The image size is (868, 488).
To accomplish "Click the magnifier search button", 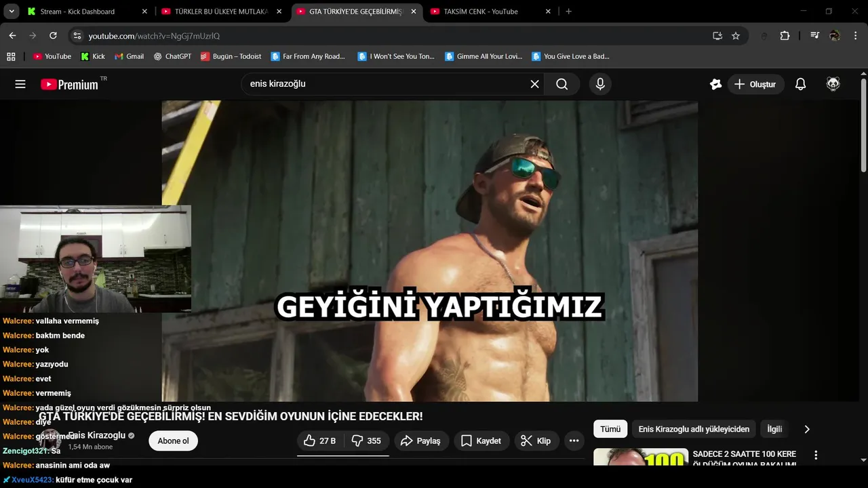I will click(561, 84).
